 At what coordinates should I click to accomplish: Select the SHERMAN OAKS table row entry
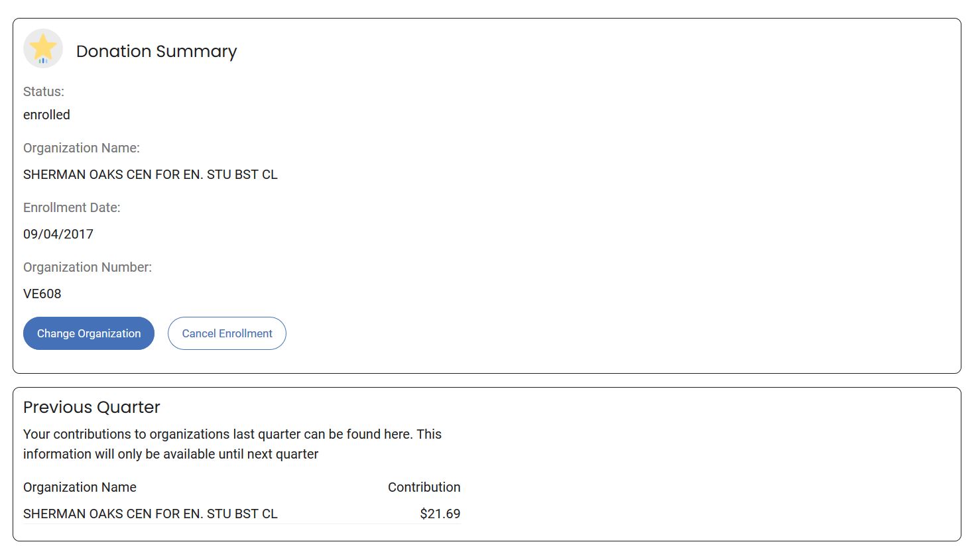coord(151,514)
